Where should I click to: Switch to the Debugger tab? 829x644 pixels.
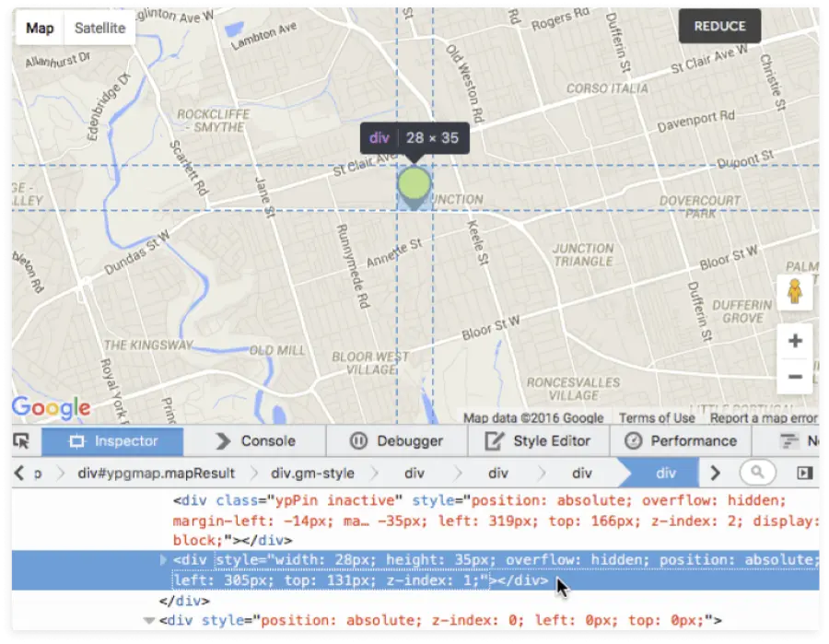(397, 441)
